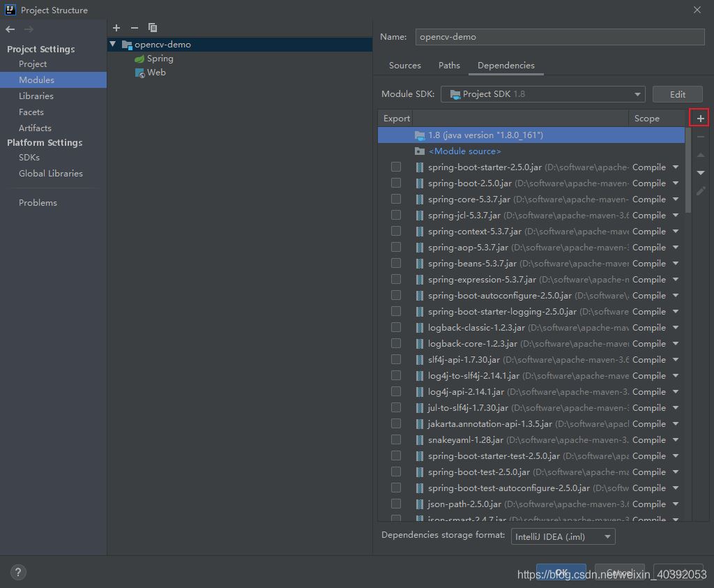Open scope dropdown for spring-boot-2.5.0.jar
Image resolution: width=714 pixels, height=588 pixels.
pos(675,183)
